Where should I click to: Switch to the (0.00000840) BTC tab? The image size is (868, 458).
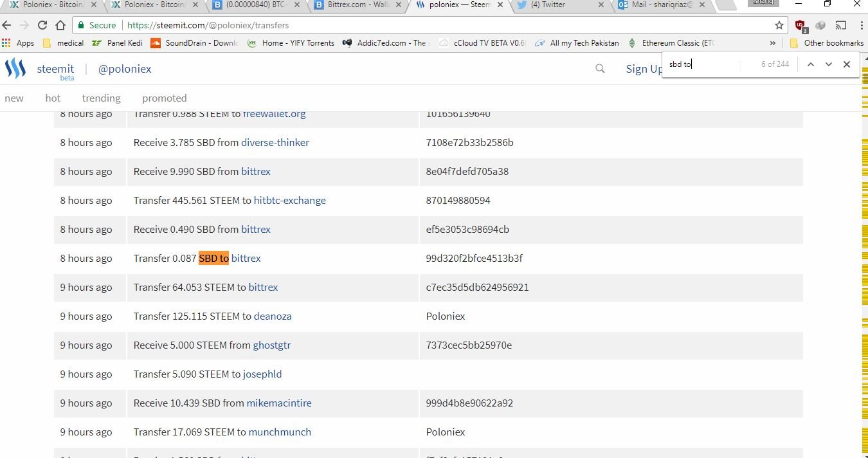255,5
